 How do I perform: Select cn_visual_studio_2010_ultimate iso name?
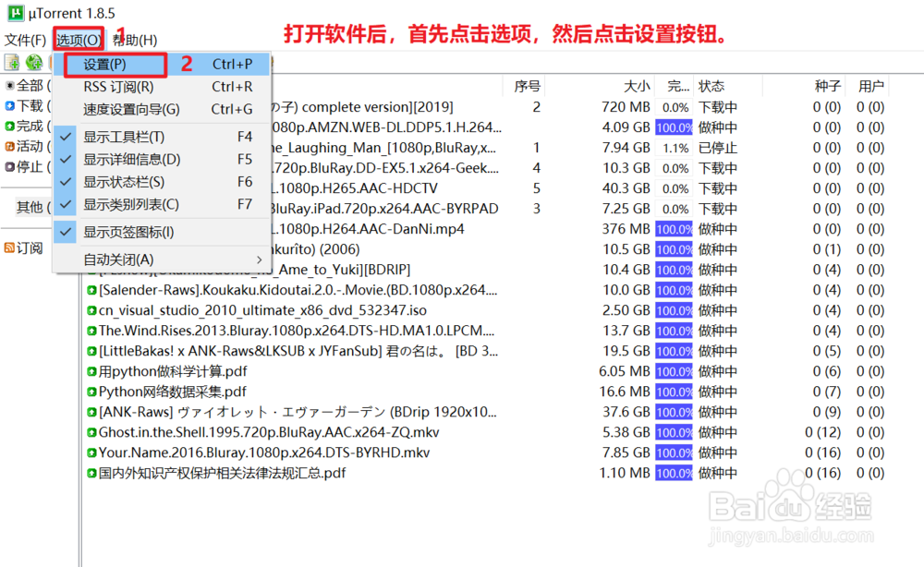[262, 310]
